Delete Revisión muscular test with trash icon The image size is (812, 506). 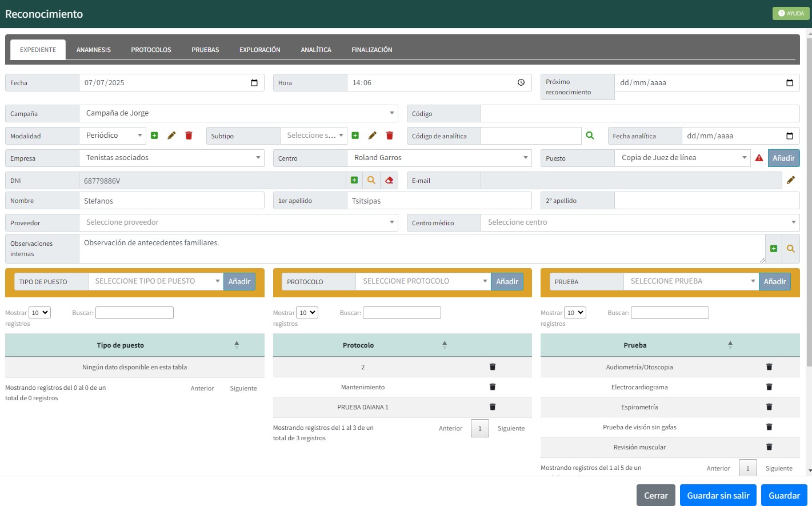click(x=769, y=447)
